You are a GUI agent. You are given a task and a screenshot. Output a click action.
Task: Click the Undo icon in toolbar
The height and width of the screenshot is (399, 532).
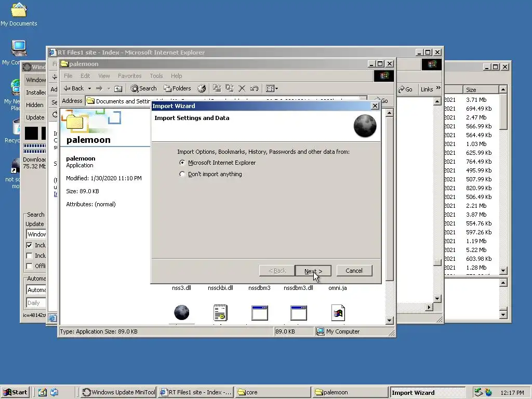(254, 88)
